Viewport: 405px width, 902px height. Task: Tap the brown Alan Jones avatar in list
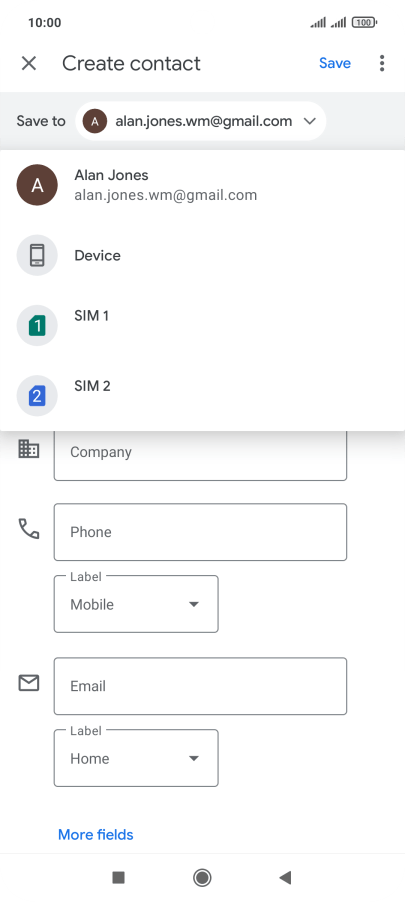pos(37,185)
